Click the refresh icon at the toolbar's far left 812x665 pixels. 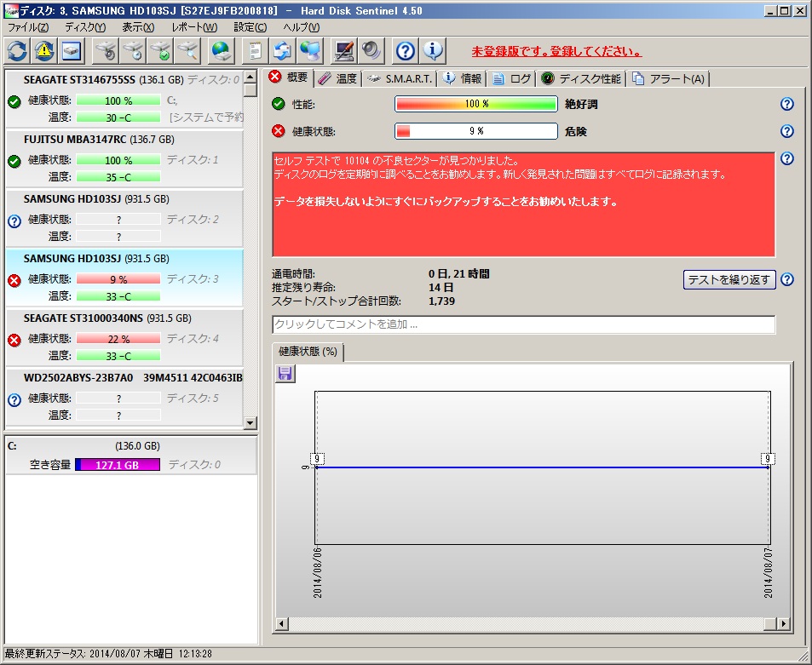[17, 51]
